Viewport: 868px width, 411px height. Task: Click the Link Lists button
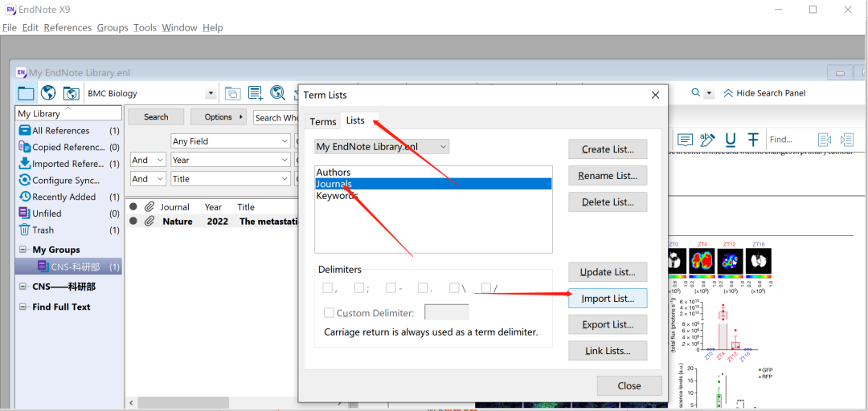point(608,351)
